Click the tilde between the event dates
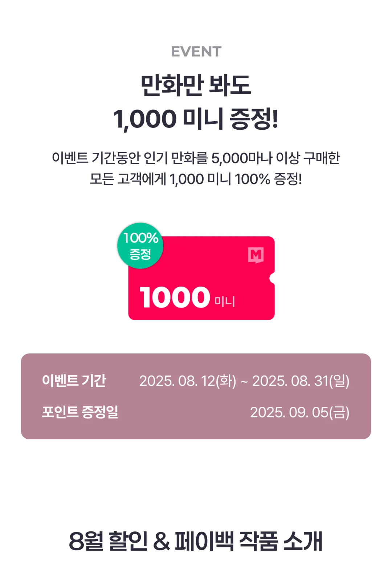The height and width of the screenshot is (571, 392). click(244, 381)
